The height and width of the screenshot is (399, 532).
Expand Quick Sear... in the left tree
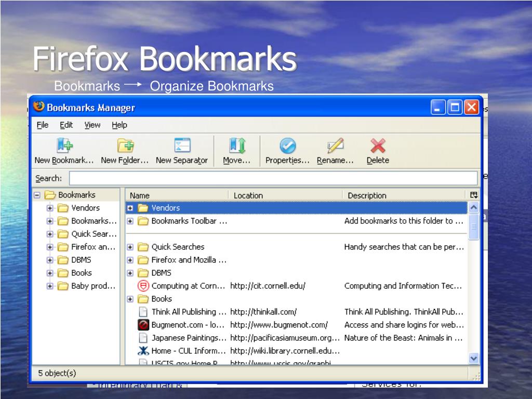tap(50, 234)
